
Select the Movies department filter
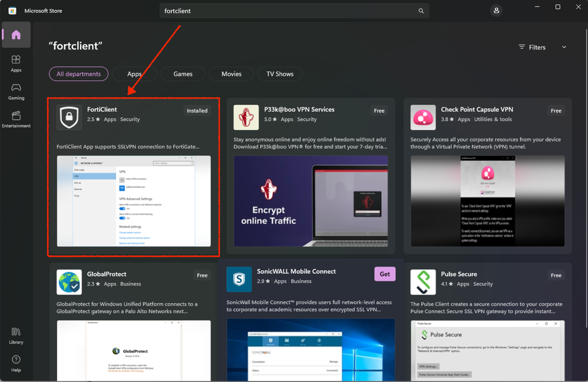coord(232,74)
